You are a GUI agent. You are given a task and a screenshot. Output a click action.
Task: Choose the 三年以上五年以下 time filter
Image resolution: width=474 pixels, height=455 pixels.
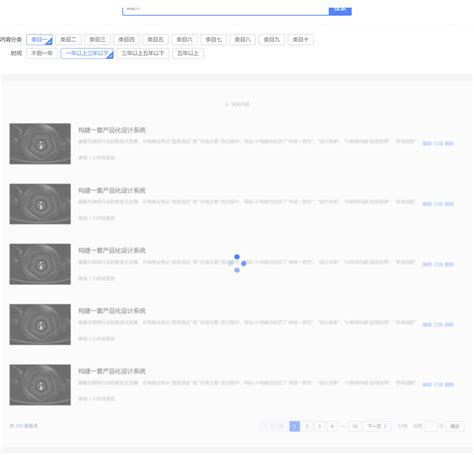pyautogui.click(x=143, y=53)
